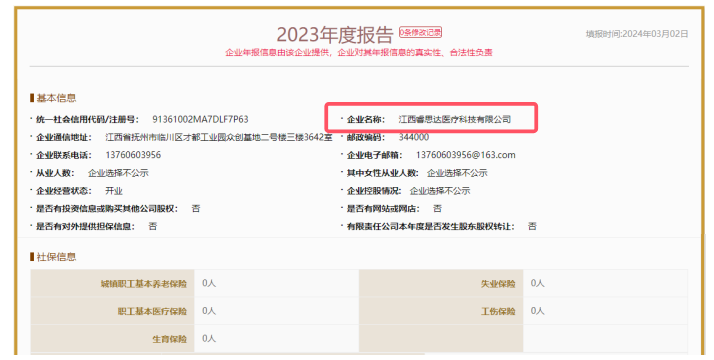714x360 pixels.
Task: Select 企业选择不公示 next to 从业人数
Action: (x=118, y=173)
